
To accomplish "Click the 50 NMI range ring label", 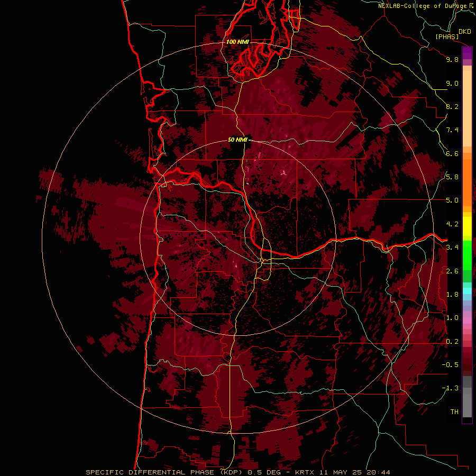I will (237, 140).
